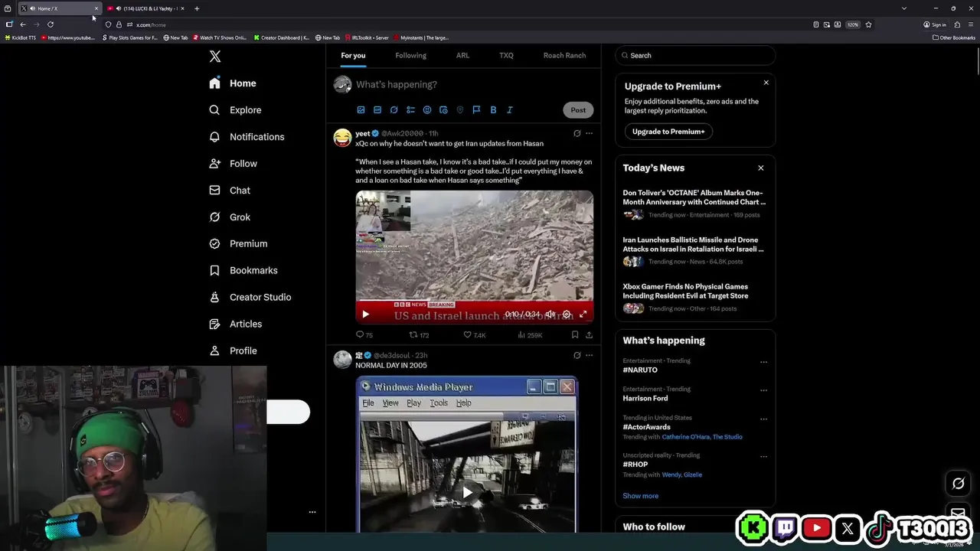This screenshot has height=551, width=980.
Task: Open Creator Studio
Action: (250, 297)
